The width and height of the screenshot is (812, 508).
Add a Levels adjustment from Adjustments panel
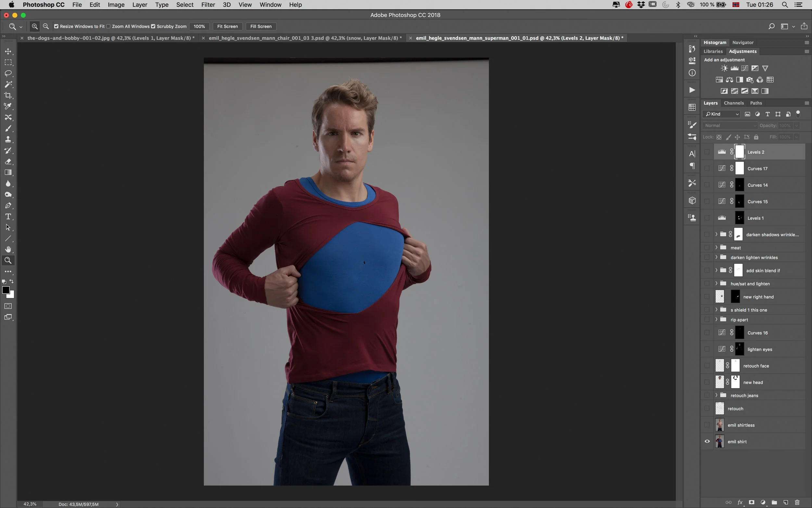(x=734, y=68)
